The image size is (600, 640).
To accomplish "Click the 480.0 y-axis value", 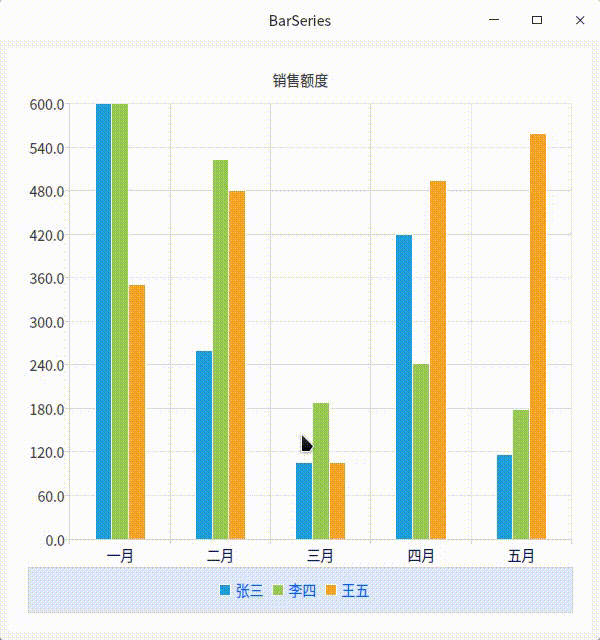I will 47,191.
